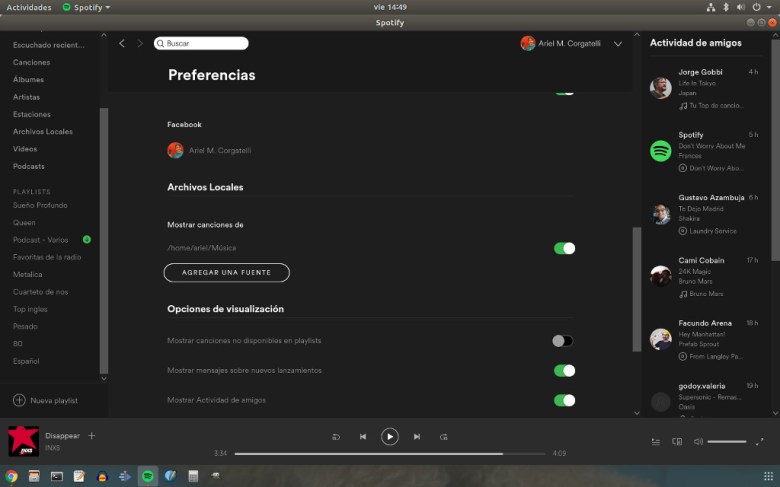Open Archivos Locales in the sidebar

[43, 131]
